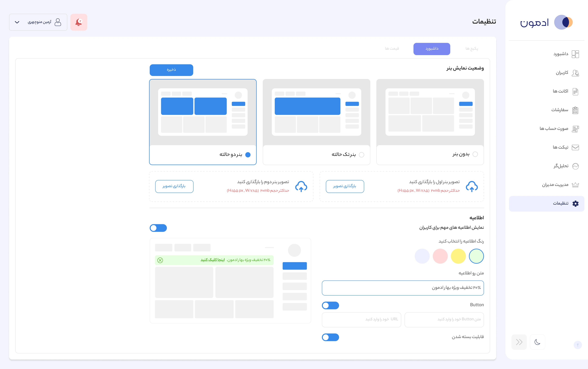
Task: Open مدیریت مدیران crown icon in sidebar
Action: point(575,185)
